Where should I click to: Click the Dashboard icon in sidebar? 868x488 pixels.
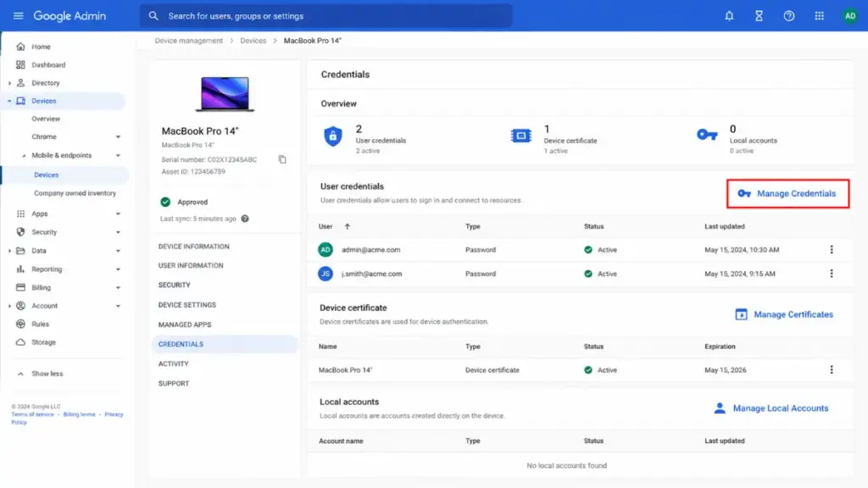[x=20, y=64]
